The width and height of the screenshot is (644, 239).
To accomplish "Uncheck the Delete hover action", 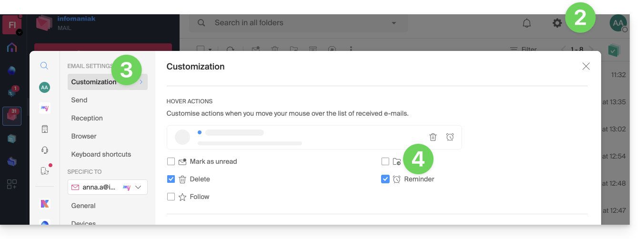I will point(171,179).
